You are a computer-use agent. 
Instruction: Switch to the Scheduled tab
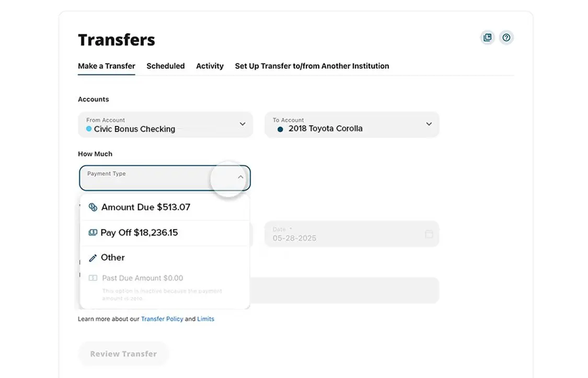click(165, 66)
